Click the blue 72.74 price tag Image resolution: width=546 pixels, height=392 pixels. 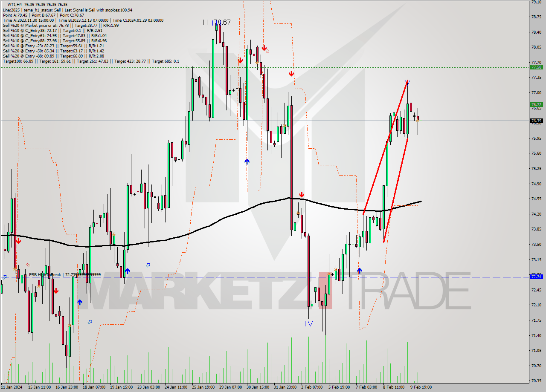(537, 277)
